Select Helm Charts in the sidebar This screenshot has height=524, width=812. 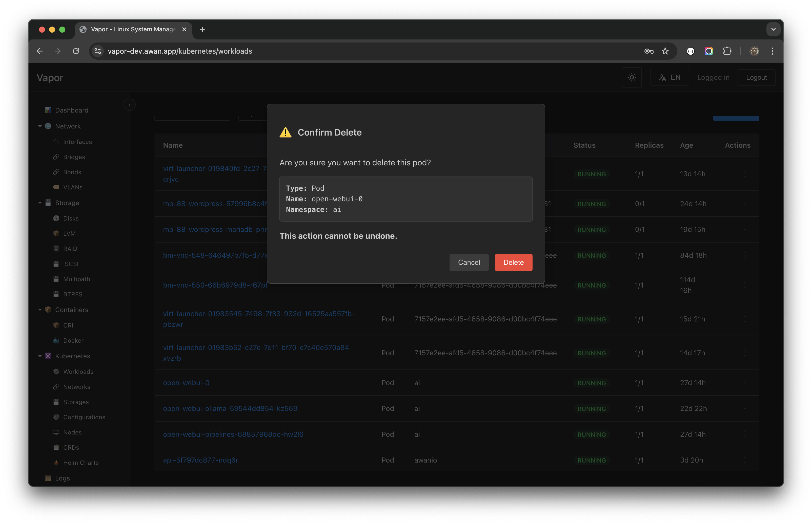(x=81, y=463)
